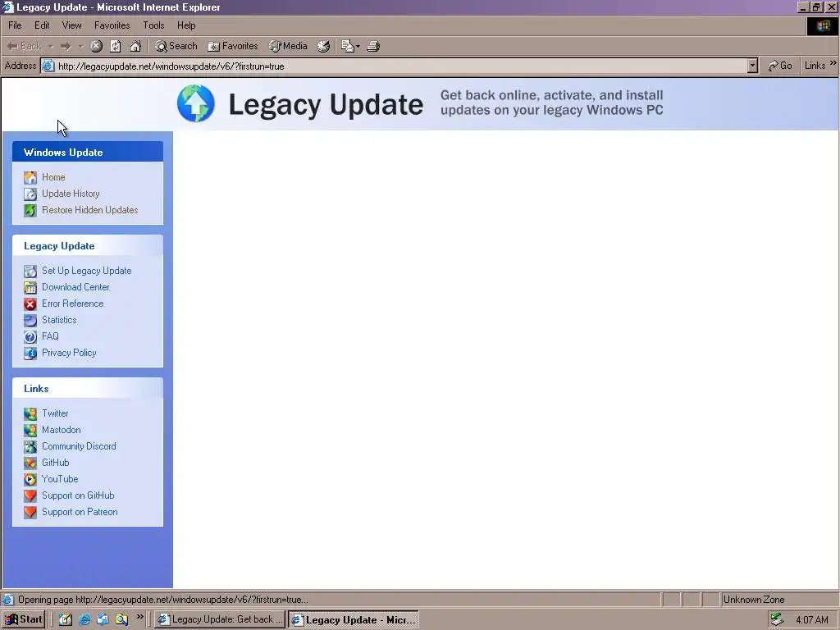This screenshot has width=840, height=630.
Task: Click the Forward arrow button
Action: pos(66,46)
